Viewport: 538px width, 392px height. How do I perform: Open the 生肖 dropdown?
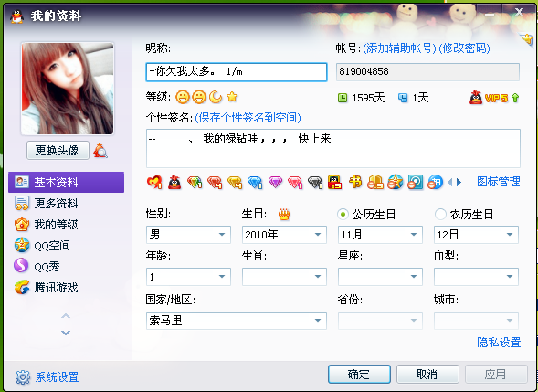284,277
